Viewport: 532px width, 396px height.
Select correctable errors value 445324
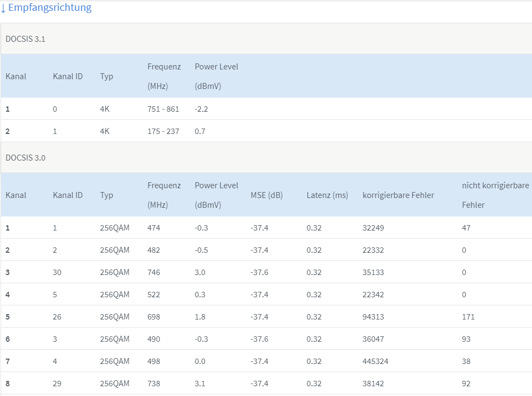[x=375, y=361]
